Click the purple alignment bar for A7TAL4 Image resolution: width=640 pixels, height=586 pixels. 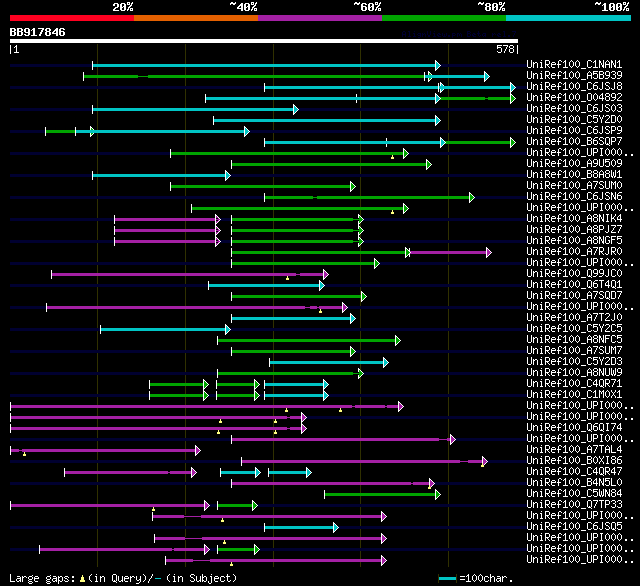point(105,451)
